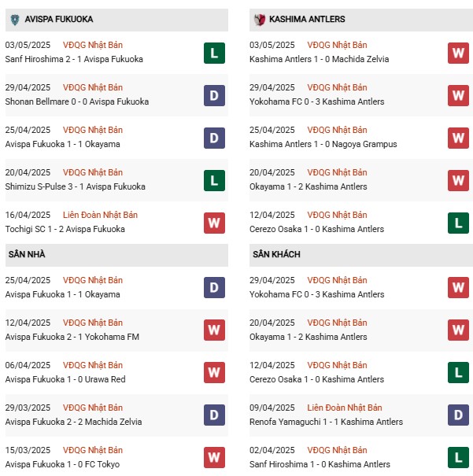Image resolution: width=473 pixels, height=476 pixels.
Task: Click the Avispa Fukuoka team crest icon
Action: (x=15, y=20)
